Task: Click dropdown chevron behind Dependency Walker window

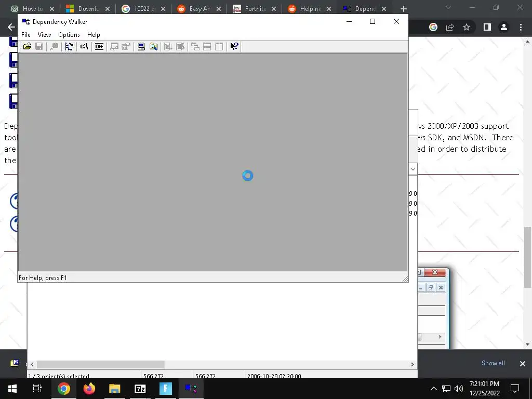Action: (413, 169)
